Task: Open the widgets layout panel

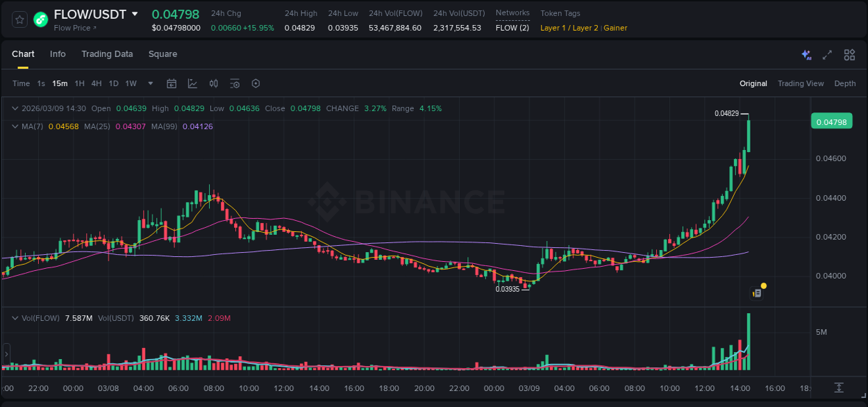Action: coord(849,54)
